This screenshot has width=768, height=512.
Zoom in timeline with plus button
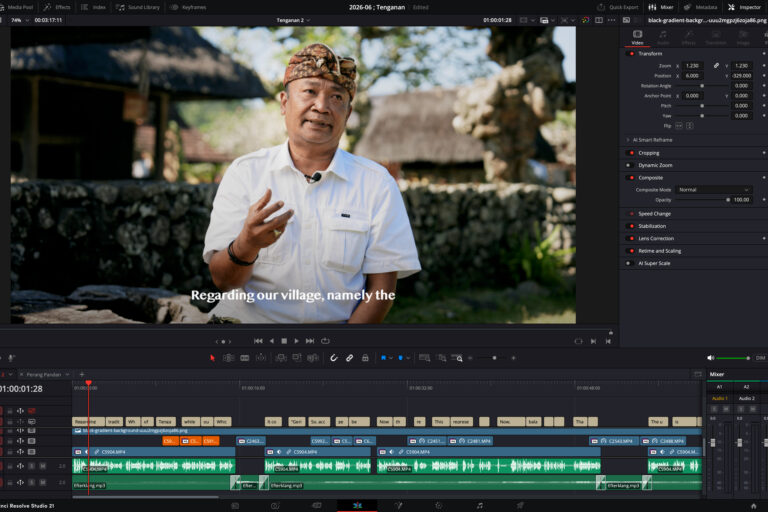(x=513, y=358)
